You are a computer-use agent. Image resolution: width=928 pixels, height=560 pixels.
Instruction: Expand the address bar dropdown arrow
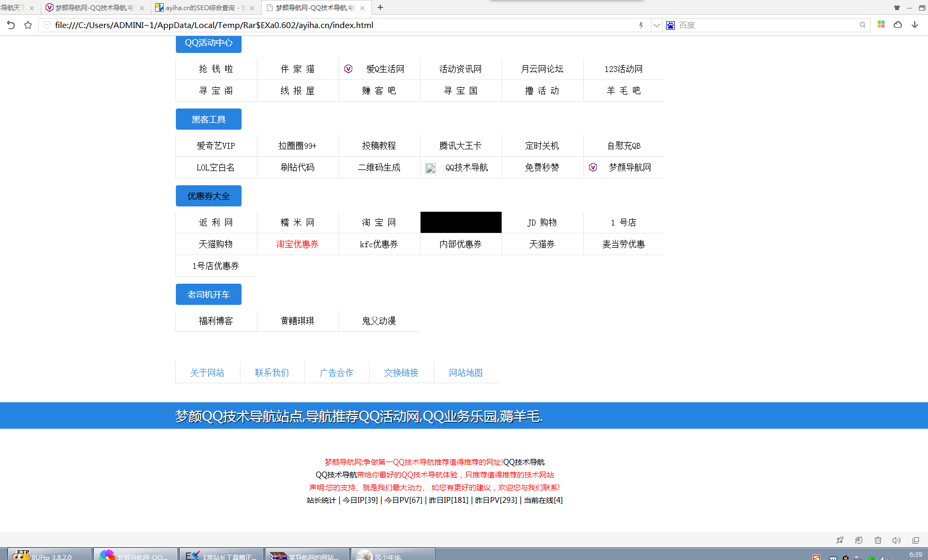(656, 25)
